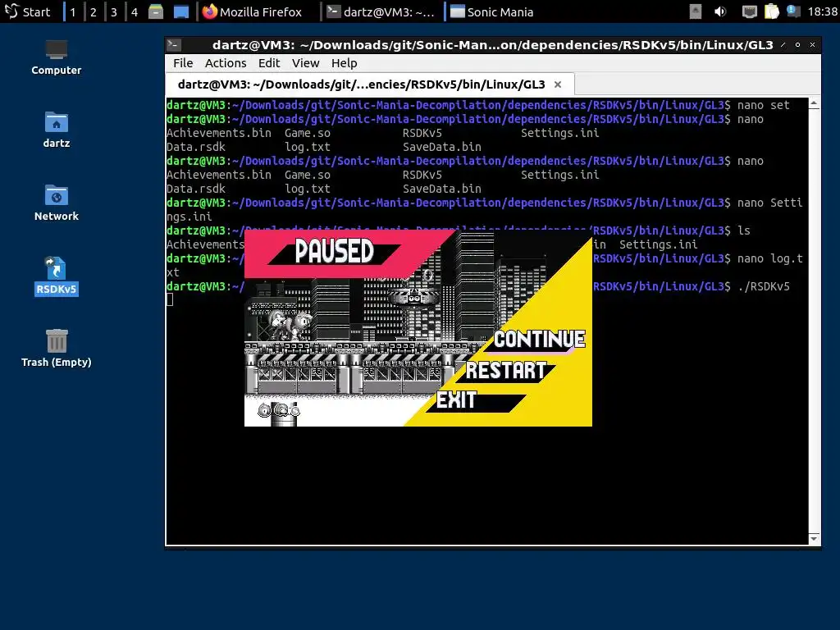
Task: Select the Network desktop icon
Action: pos(57,203)
